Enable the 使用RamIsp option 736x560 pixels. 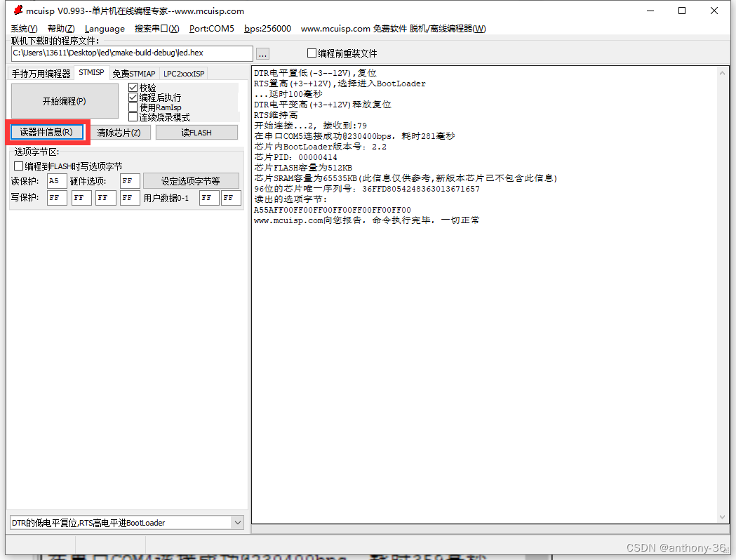tap(133, 107)
